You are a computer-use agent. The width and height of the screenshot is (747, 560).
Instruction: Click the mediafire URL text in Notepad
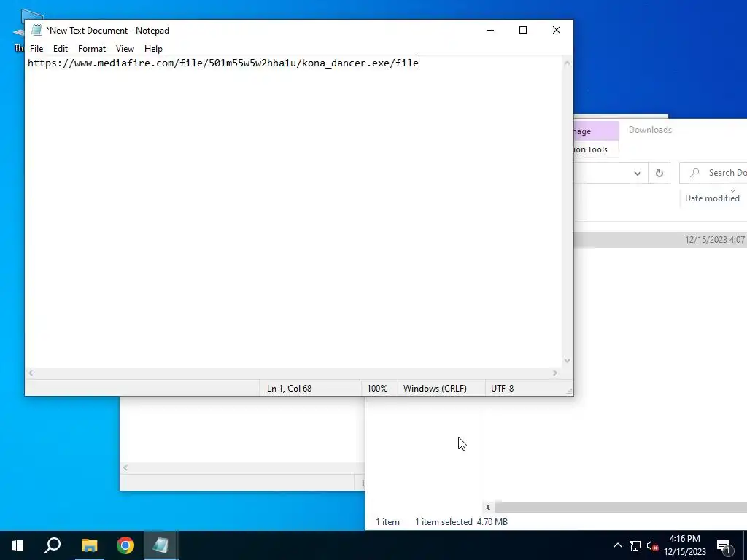(x=223, y=63)
